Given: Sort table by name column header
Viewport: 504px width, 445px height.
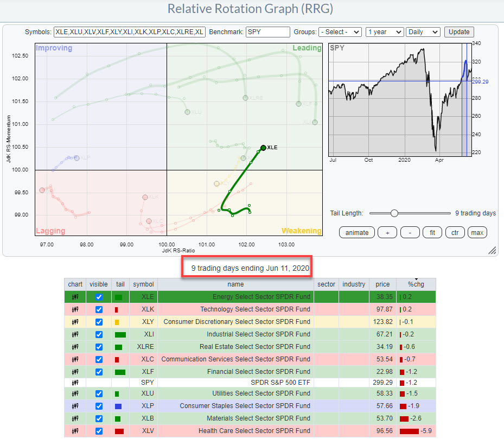Looking at the screenshot, I should (x=235, y=284).
